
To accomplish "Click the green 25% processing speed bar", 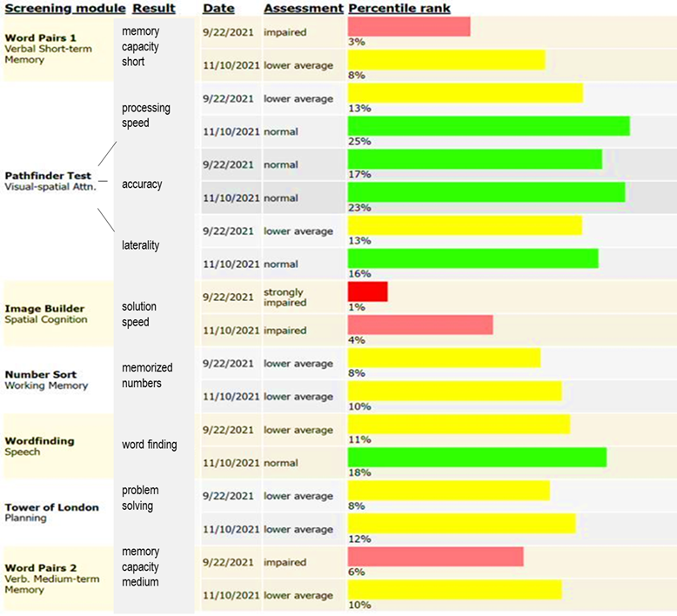I will pos(488,126).
